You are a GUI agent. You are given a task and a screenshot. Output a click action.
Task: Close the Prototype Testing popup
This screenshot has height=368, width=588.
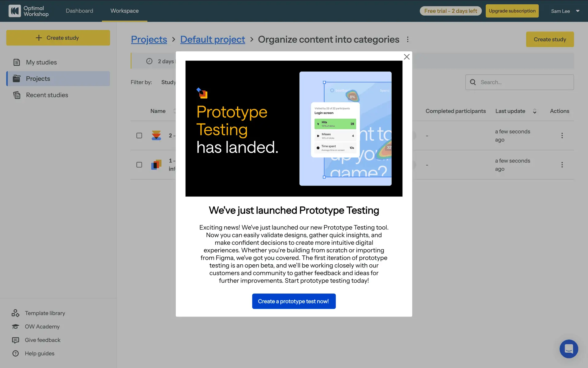pyautogui.click(x=406, y=57)
